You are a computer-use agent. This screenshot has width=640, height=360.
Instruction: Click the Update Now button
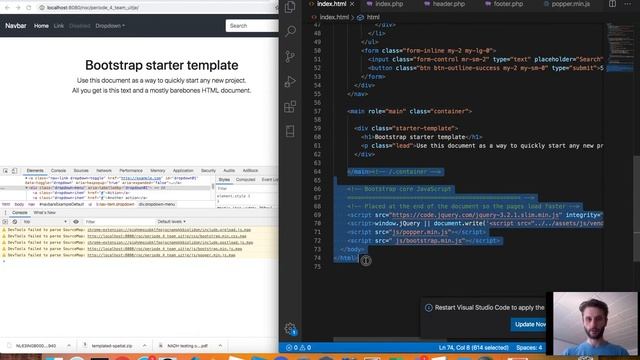click(529, 324)
